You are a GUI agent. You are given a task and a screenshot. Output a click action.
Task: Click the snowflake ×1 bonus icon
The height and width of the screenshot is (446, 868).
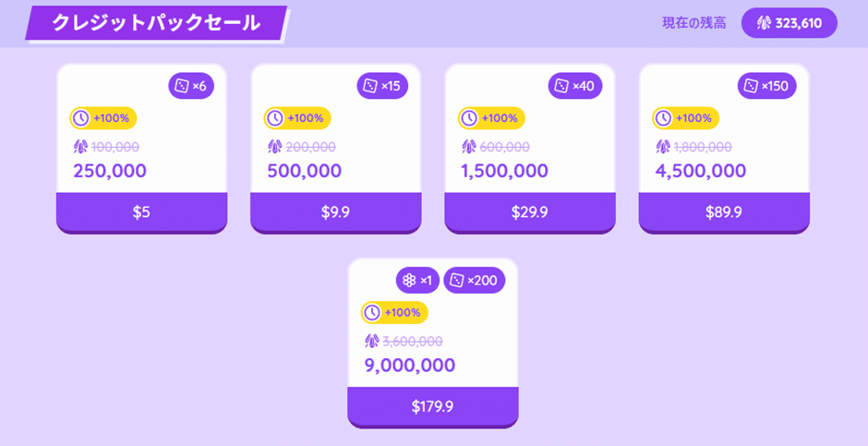coord(409,280)
